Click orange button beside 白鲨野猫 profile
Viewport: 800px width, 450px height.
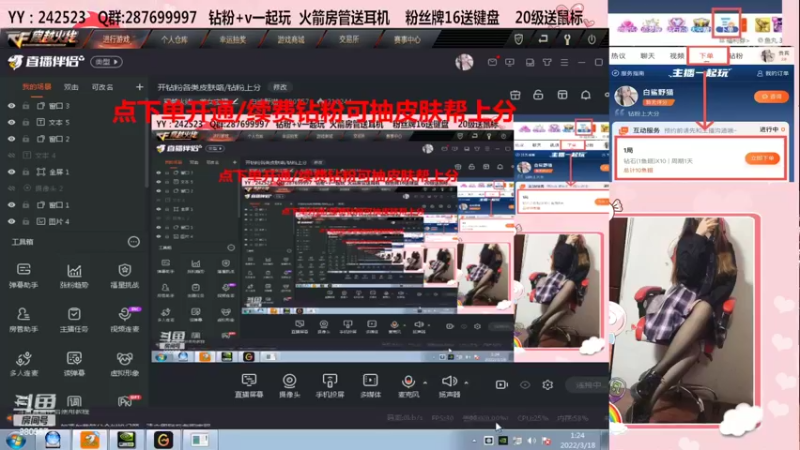click(x=771, y=96)
